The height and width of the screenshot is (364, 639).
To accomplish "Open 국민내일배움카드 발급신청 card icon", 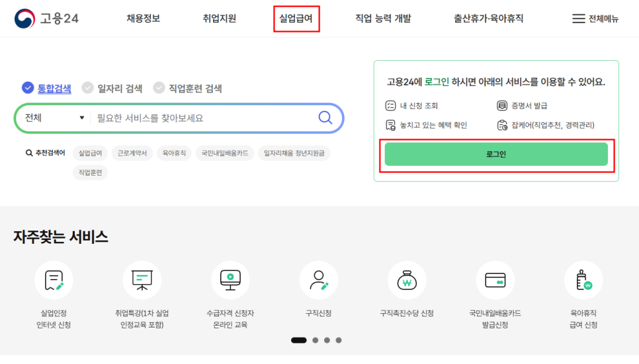I will click(495, 280).
